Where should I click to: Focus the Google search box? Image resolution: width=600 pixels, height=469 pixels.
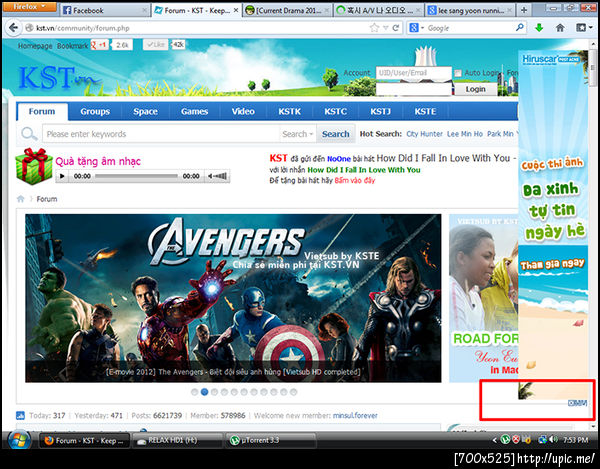470,28
